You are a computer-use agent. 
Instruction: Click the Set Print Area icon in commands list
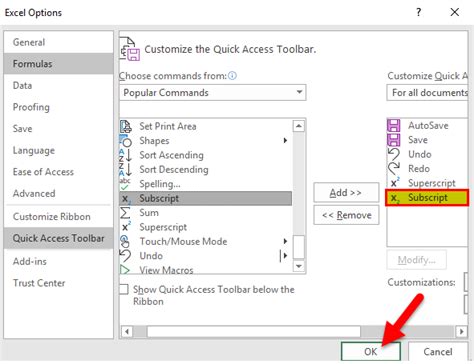(x=126, y=126)
